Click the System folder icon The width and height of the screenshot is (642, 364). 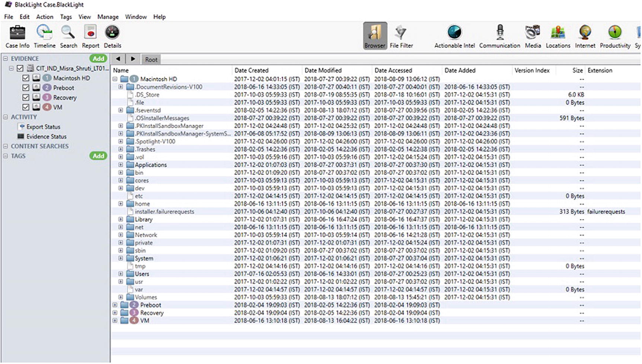coord(130,258)
